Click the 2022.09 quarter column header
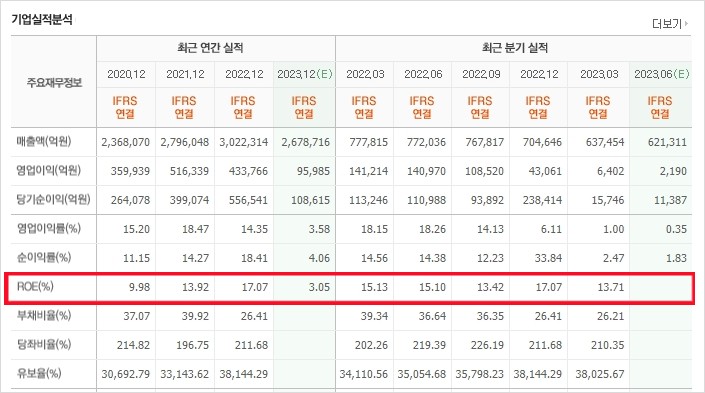 pyautogui.click(x=481, y=74)
